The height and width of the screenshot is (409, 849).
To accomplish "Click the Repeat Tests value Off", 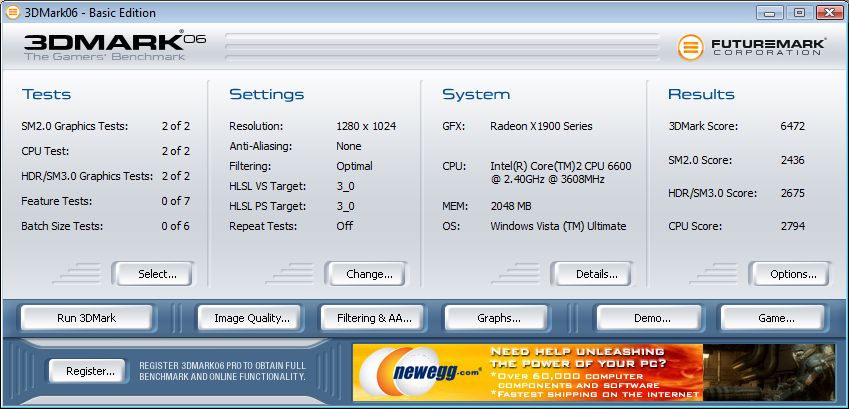I will pyautogui.click(x=344, y=226).
